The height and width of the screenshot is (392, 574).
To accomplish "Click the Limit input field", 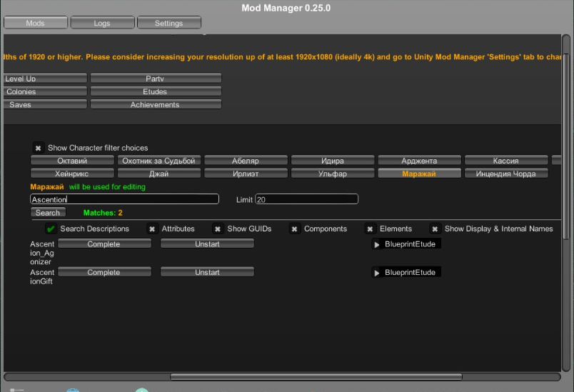I will [306, 200].
